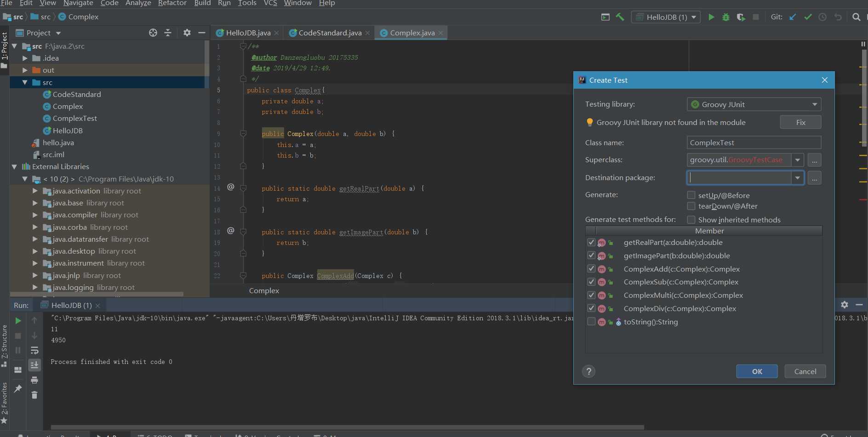The height and width of the screenshot is (437, 868).
Task: Click the Project tree horizontal scrollbar
Action: point(97,294)
